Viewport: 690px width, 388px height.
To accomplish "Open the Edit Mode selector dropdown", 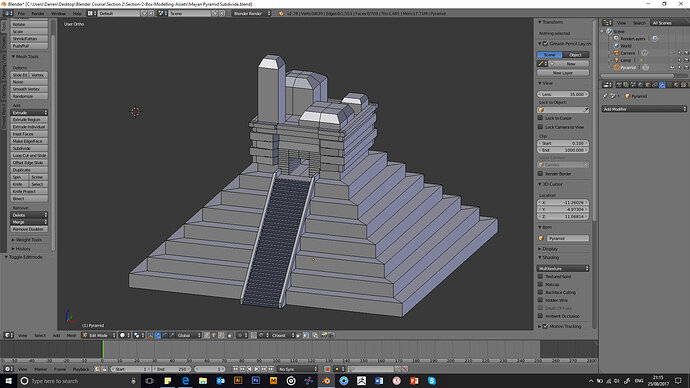I will coord(99,335).
